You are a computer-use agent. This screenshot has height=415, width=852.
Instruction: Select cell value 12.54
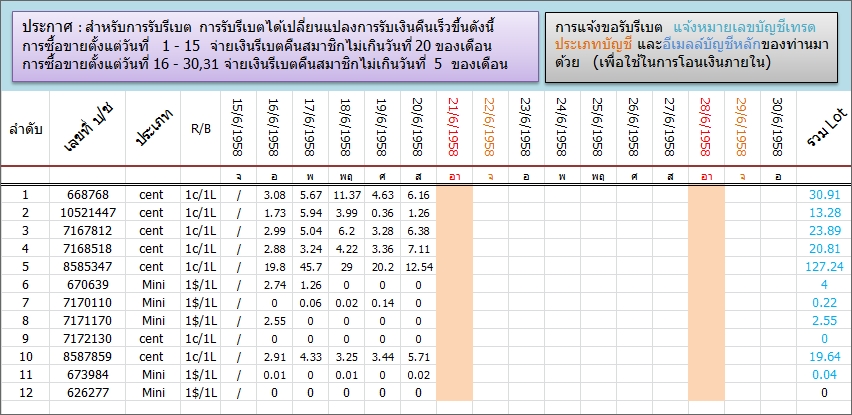pos(418,267)
